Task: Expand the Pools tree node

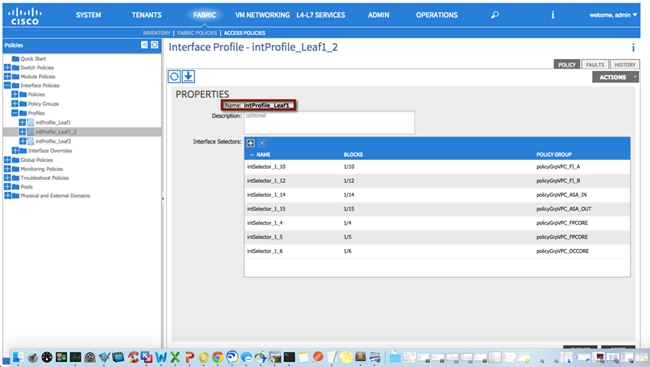Action: point(7,187)
